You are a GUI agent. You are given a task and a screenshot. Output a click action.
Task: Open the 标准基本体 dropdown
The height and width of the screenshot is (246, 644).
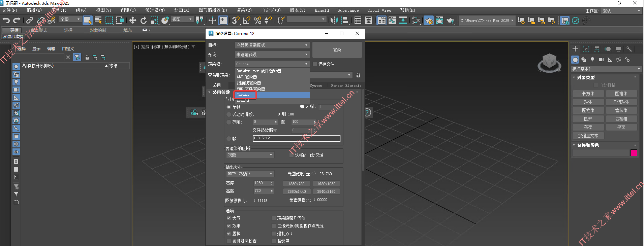(x=606, y=69)
